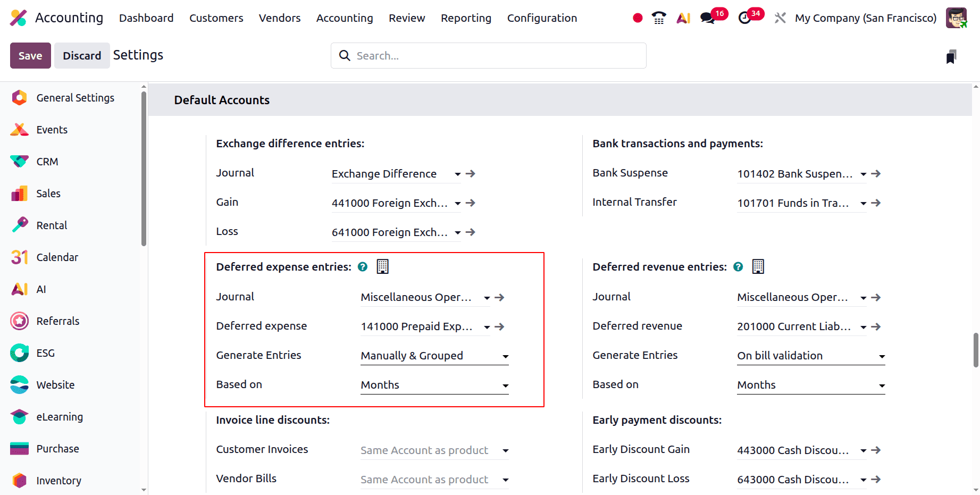Click help icon for Deferred expense entries
This screenshot has height=495, width=980.
pyautogui.click(x=363, y=267)
